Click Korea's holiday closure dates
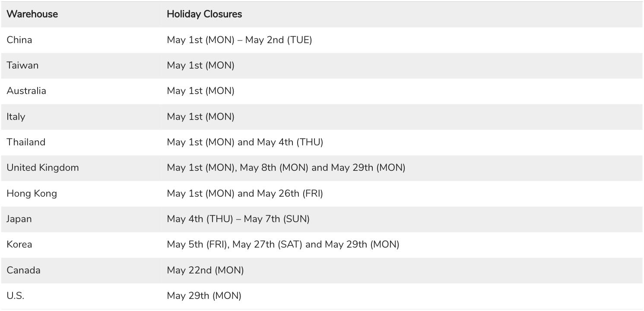This screenshot has height=311, width=644. pos(283,245)
